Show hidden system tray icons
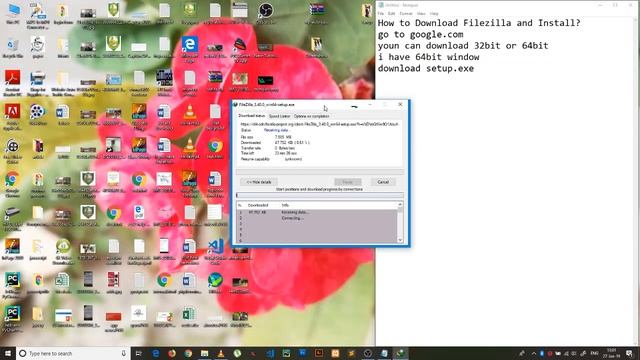This screenshot has height=360, width=640. [533, 353]
